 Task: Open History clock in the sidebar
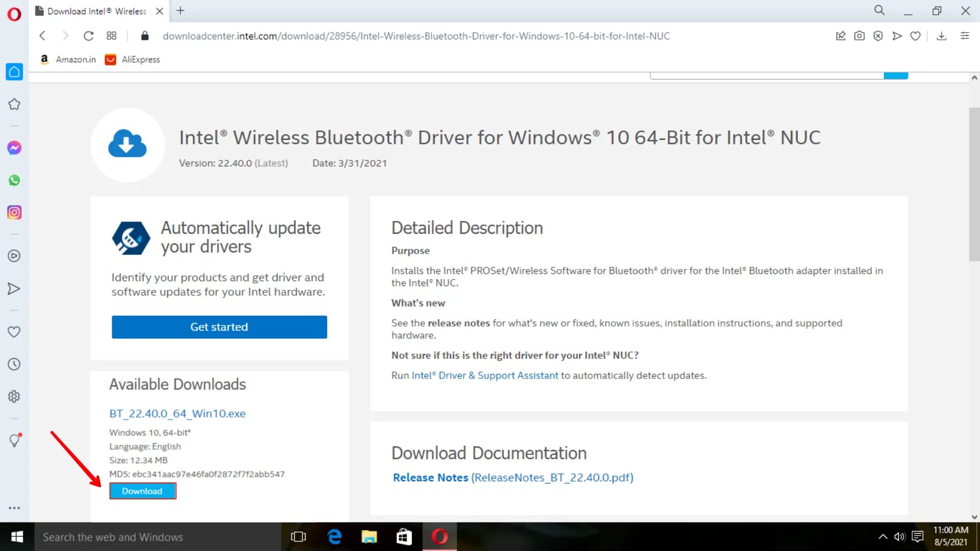tap(14, 364)
